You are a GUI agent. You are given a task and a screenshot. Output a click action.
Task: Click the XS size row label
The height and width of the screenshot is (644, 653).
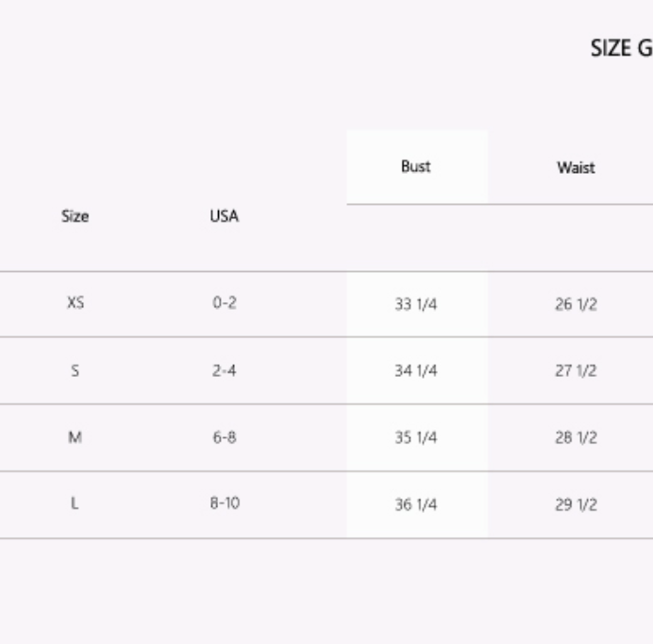(75, 302)
